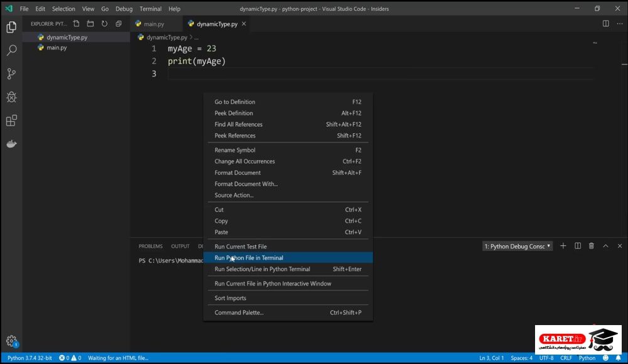Image resolution: width=628 pixels, height=364 pixels.
Task: Switch to the OUTPUT panel tab
Action: coord(180,246)
